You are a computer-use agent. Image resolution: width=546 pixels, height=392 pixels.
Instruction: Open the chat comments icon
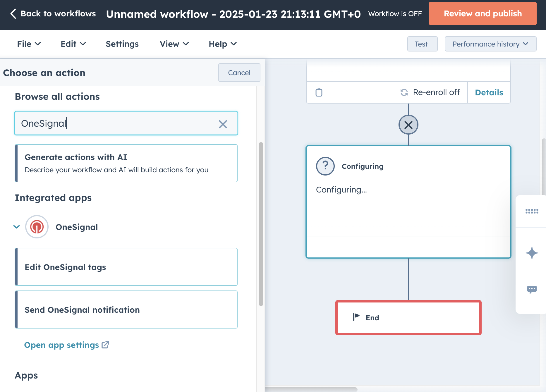(532, 290)
